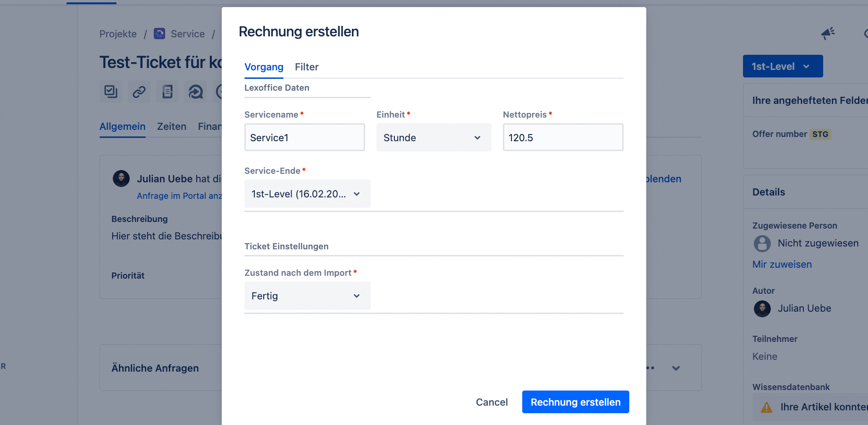Click the ellipsis menu in Ähnliche Anfragen
The height and width of the screenshot is (425, 868).
pyautogui.click(x=650, y=368)
